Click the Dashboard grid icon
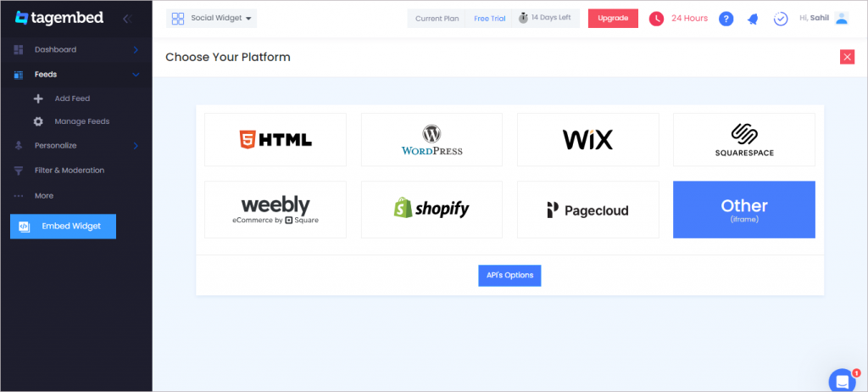This screenshot has height=392, width=868. pyautogui.click(x=19, y=49)
